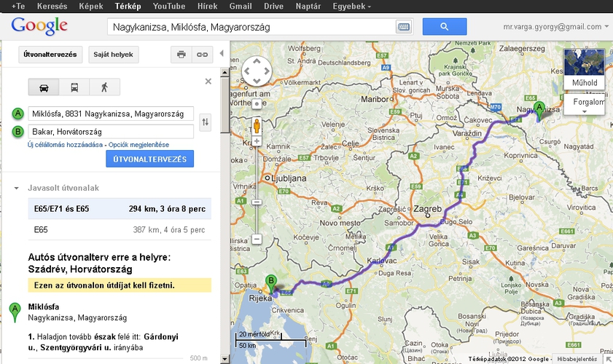Open Drive in the top bar
Viewport: 613px width, 364px height.
point(273,7)
